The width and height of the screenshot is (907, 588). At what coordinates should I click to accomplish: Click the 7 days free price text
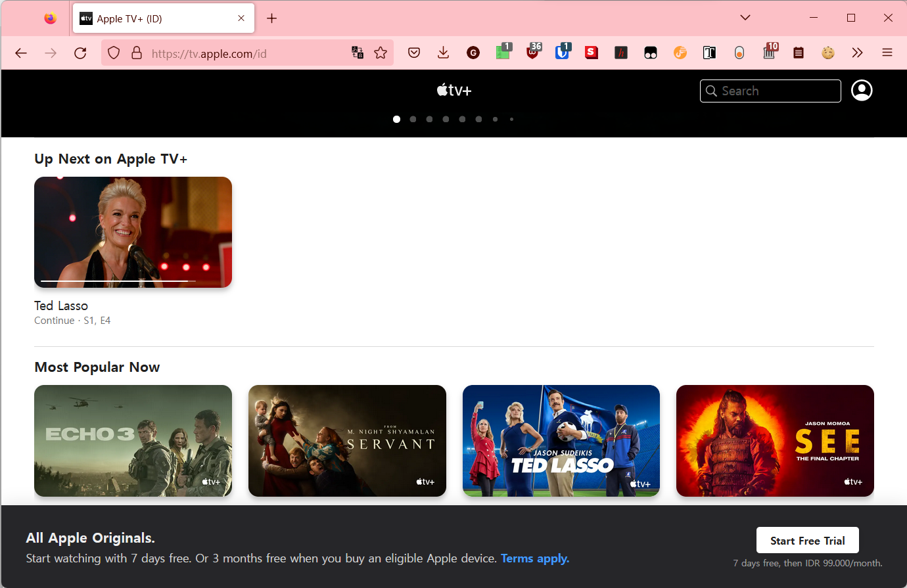coord(808,563)
